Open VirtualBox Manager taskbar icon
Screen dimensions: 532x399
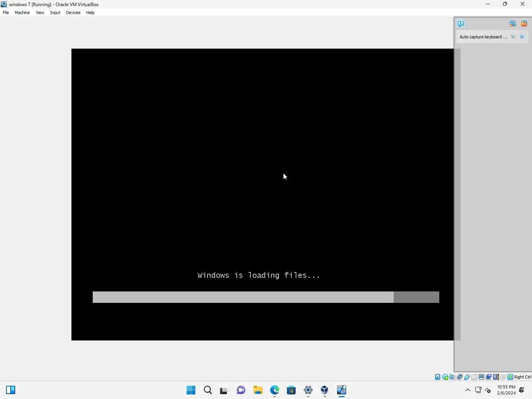[x=325, y=390]
